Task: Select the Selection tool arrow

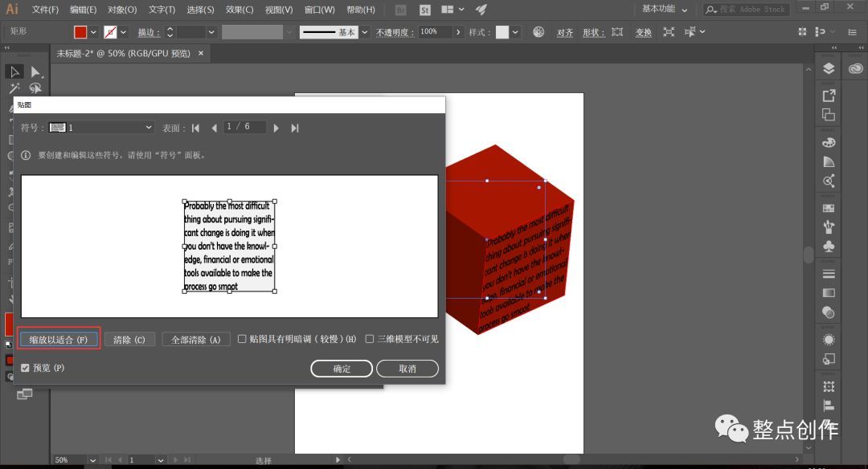Action: [x=14, y=72]
